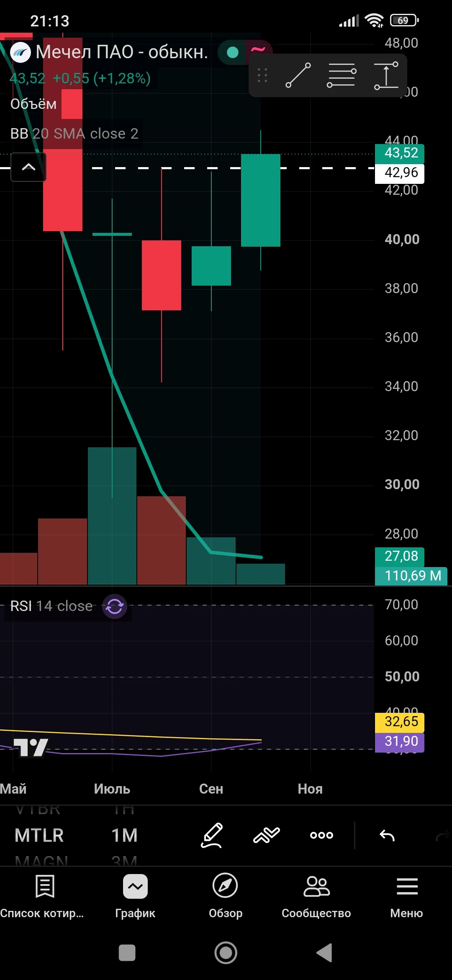The height and width of the screenshot is (980, 452).
Task: Tap the 42,96 dashed price line label
Action: tap(400, 173)
